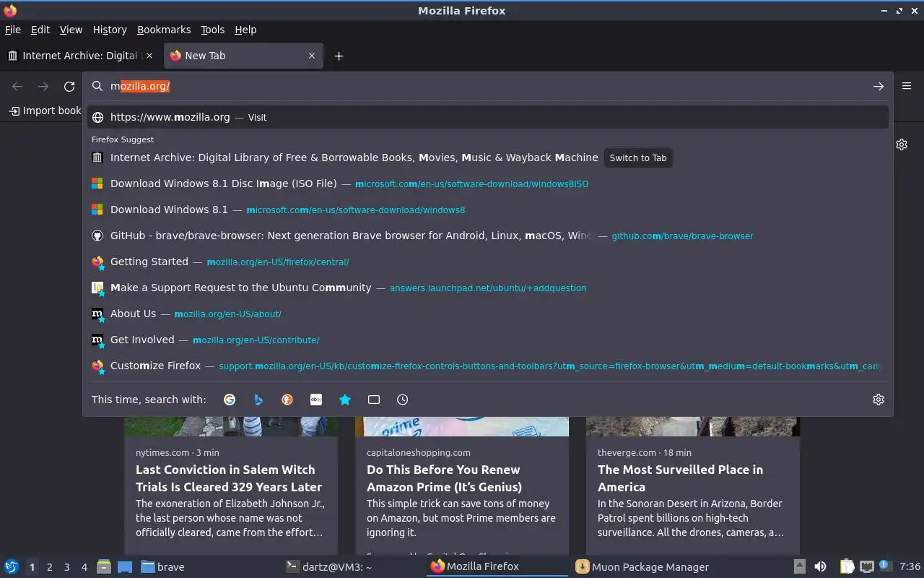924x578 pixels.
Task: Click the Import bookmarks toolbar button
Action: pyautogui.click(x=45, y=111)
